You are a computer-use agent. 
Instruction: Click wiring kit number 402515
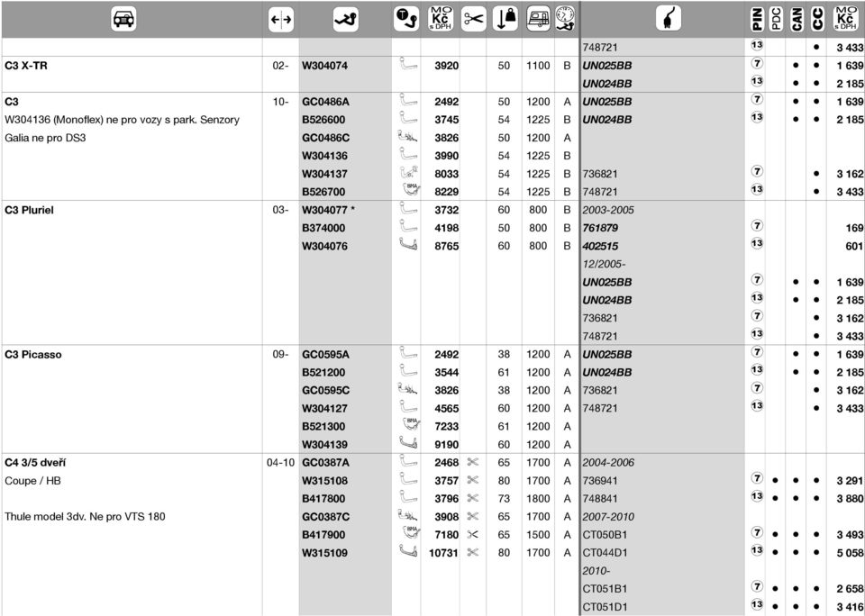point(600,246)
